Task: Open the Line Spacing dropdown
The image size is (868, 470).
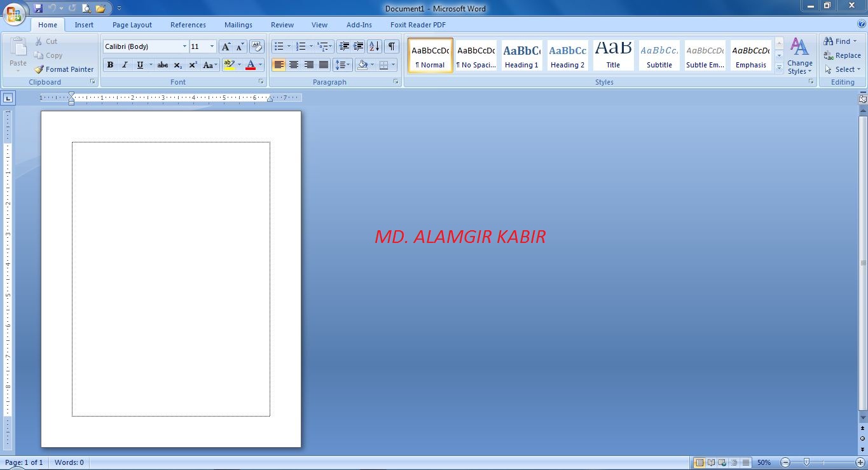Action: [x=343, y=65]
